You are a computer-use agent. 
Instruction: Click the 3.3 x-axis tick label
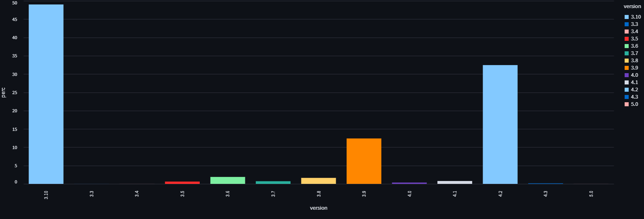[92, 194]
